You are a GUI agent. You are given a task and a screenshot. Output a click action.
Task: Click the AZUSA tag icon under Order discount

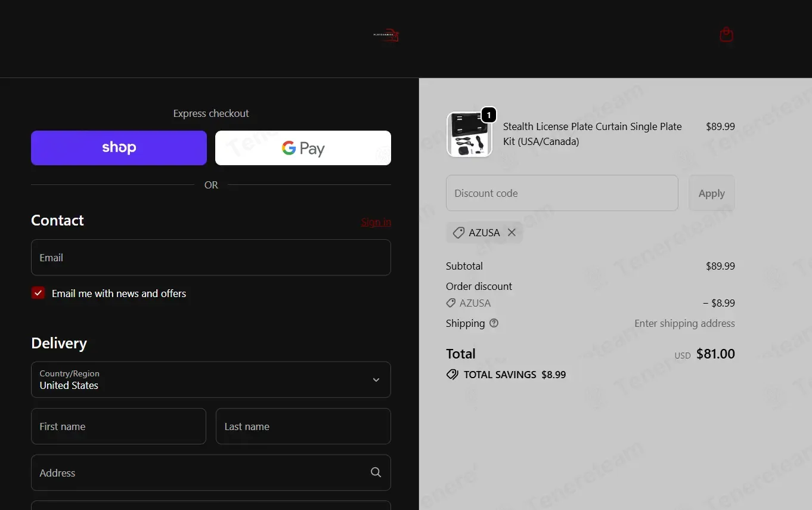(x=451, y=303)
